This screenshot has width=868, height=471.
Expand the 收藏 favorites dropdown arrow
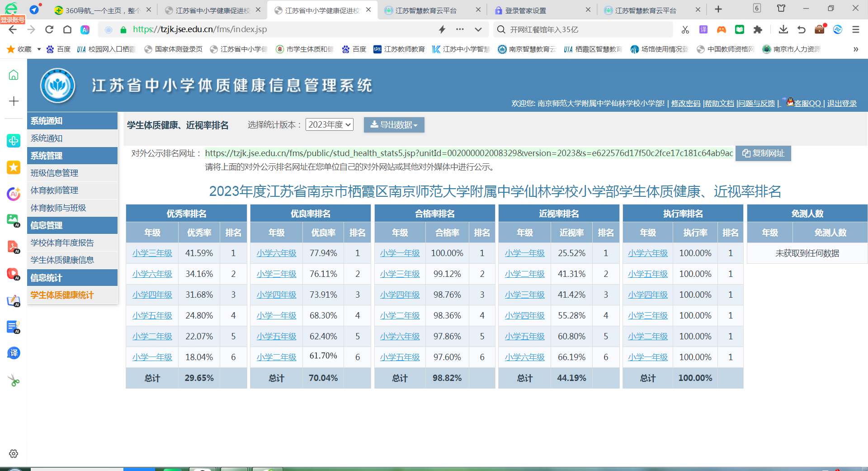(39, 49)
